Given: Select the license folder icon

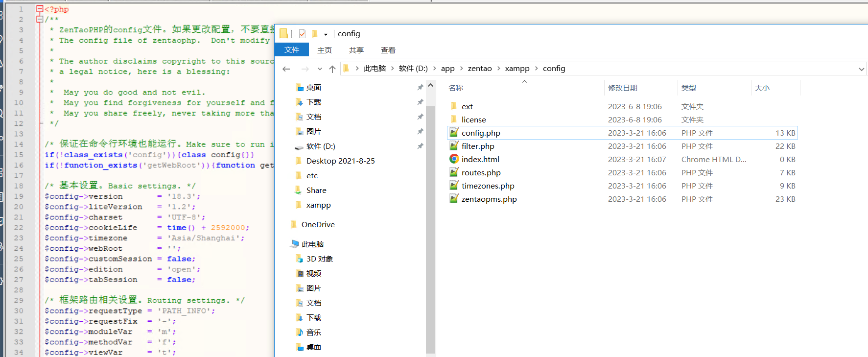Looking at the screenshot, I should point(453,119).
